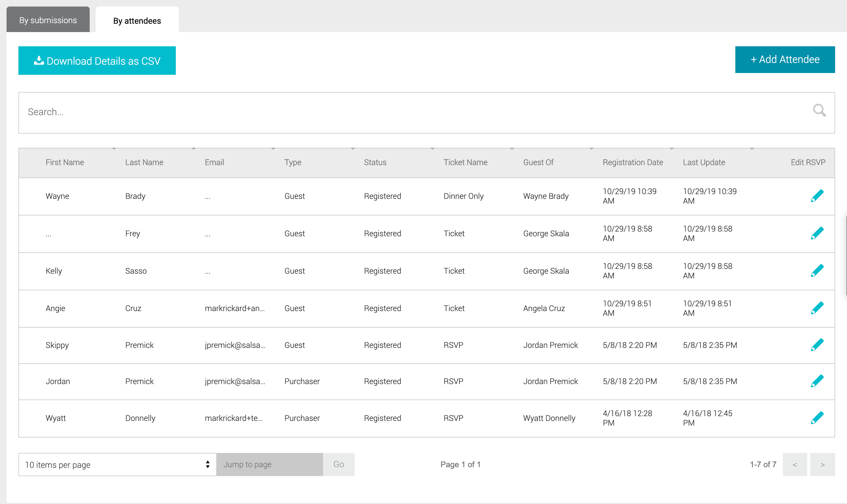Edit Wyatt Donnelly's RSVP with pencil

point(817,418)
